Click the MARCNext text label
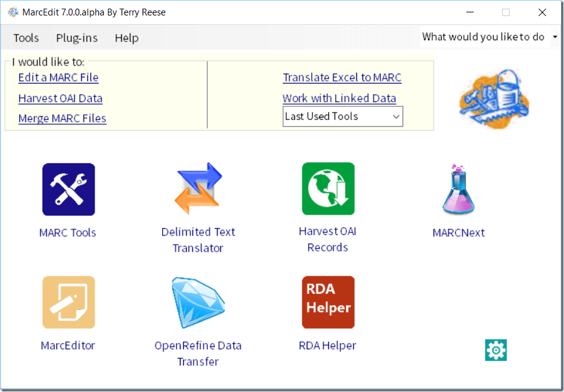Image resolution: width=564 pixels, height=392 pixels. click(459, 232)
